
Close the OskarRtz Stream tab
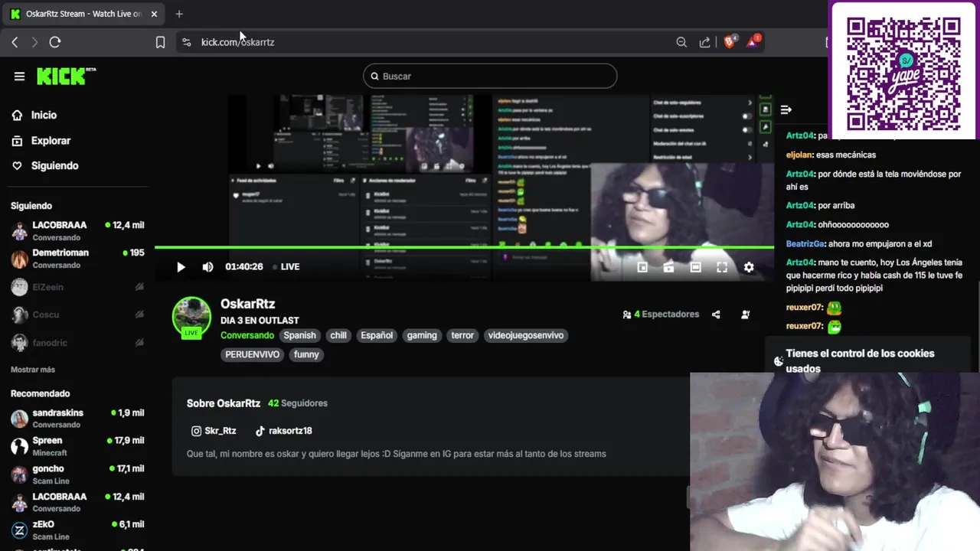pyautogui.click(x=154, y=14)
